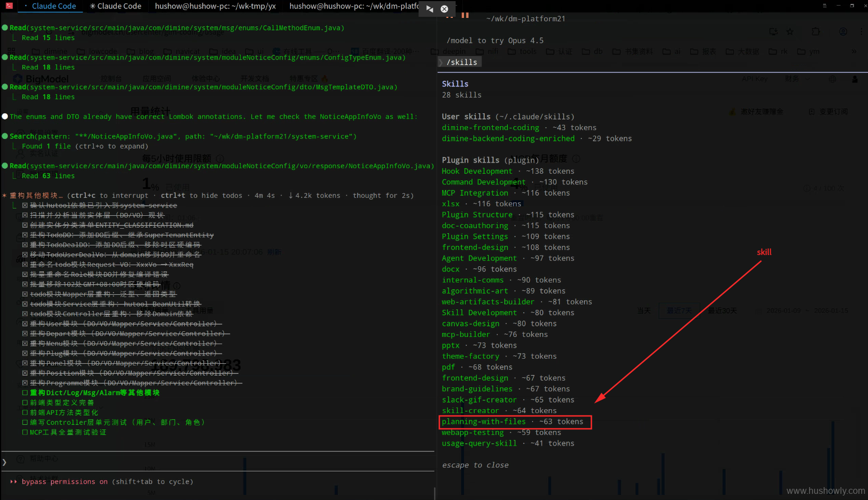Tick the checkbox for 前端API方法类型化

tap(25, 413)
